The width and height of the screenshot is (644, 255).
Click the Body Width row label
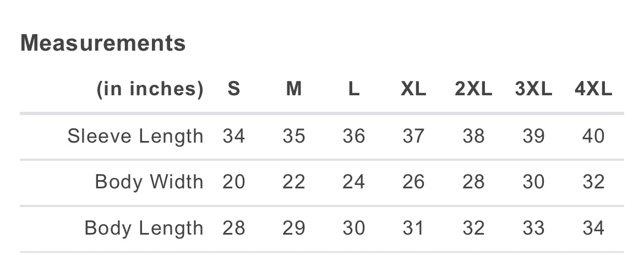[x=149, y=182]
